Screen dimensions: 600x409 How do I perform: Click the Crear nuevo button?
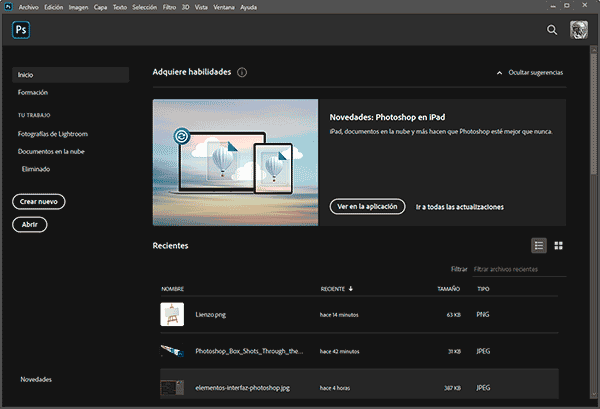point(39,202)
